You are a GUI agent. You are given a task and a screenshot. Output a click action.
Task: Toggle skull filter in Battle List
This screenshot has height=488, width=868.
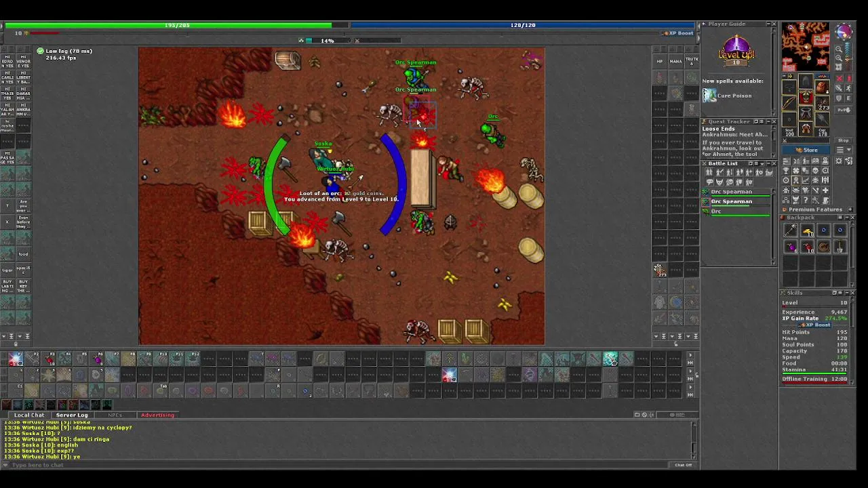[730, 182]
